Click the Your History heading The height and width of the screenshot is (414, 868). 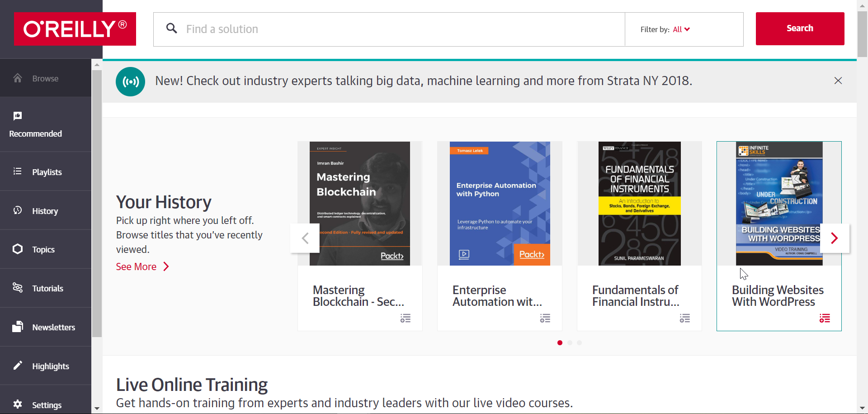click(x=164, y=202)
